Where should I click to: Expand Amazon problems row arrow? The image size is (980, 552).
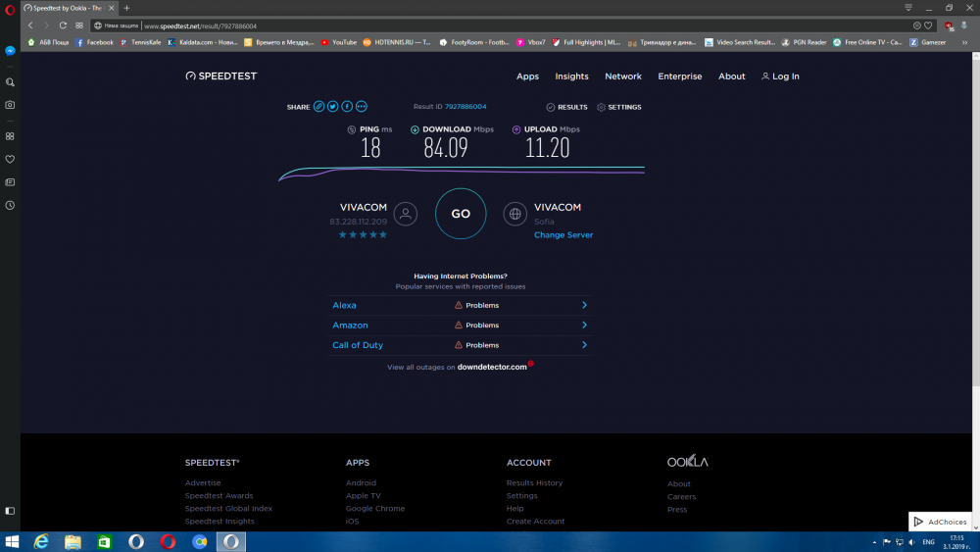[584, 326]
